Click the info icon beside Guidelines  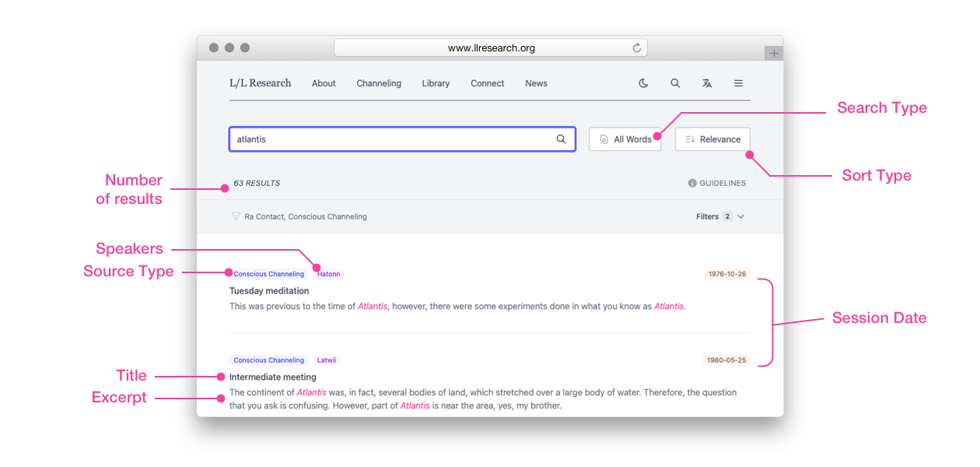[x=692, y=184]
